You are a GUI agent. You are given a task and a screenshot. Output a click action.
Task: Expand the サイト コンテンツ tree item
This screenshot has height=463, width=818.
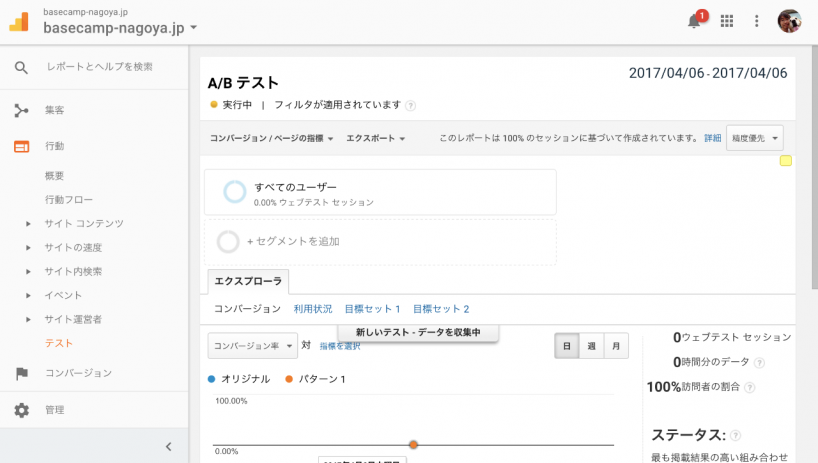click(29, 223)
